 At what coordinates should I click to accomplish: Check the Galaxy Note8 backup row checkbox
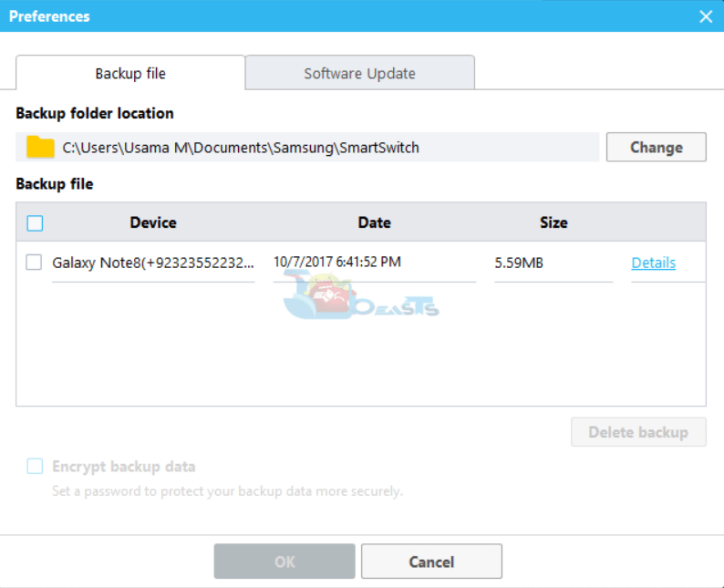point(34,263)
